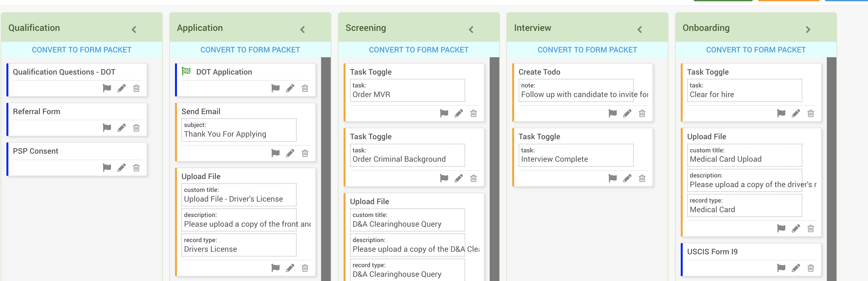
Task: Delete the DOT Application card
Action: point(305,88)
